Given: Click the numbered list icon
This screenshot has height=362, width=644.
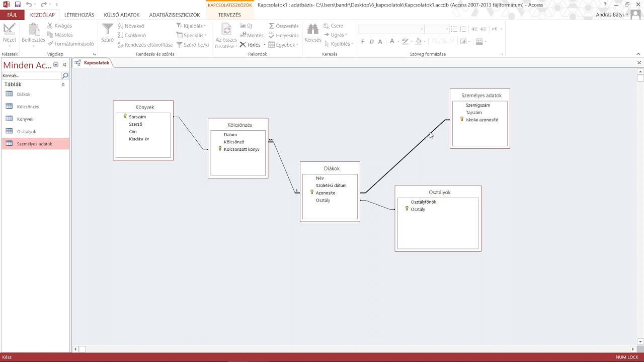Looking at the screenshot, I should (463, 29).
